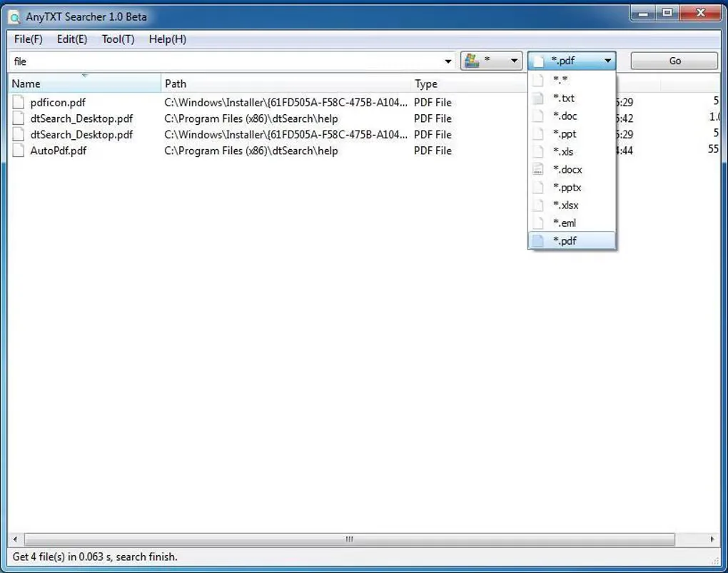Click the document icon next to *.txt option
This screenshot has width=728, height=573.
click(537, 98)
